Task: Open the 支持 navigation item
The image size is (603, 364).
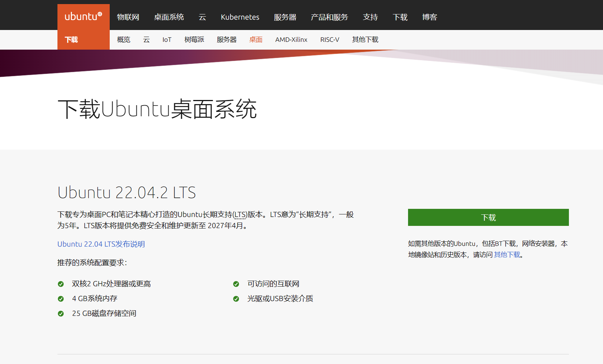Action: 370,17
